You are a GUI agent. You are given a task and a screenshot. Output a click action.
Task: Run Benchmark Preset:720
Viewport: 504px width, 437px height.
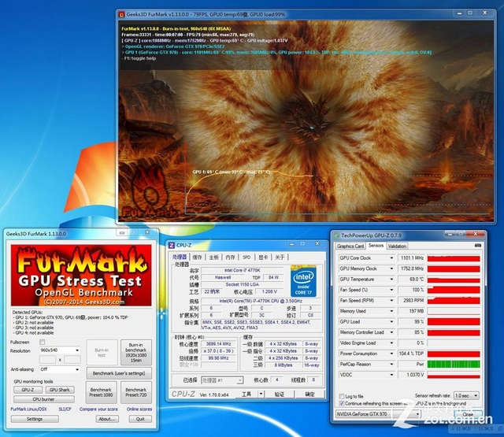tap(136, 392)
